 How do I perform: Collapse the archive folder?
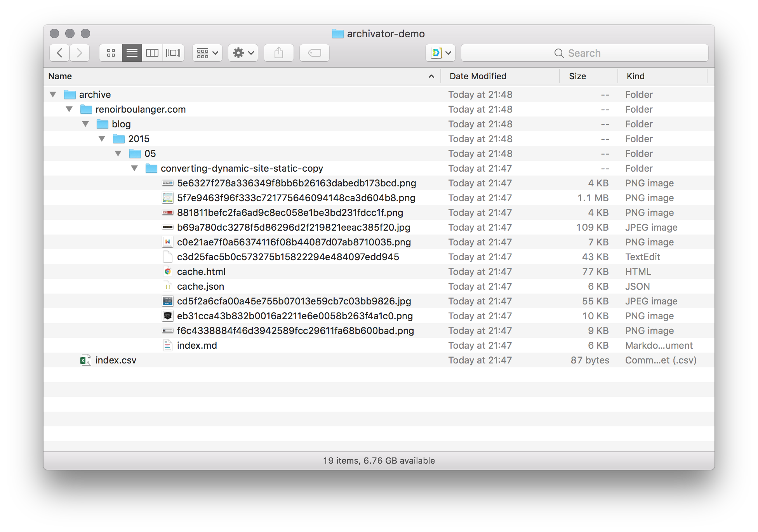pos(53,94)
